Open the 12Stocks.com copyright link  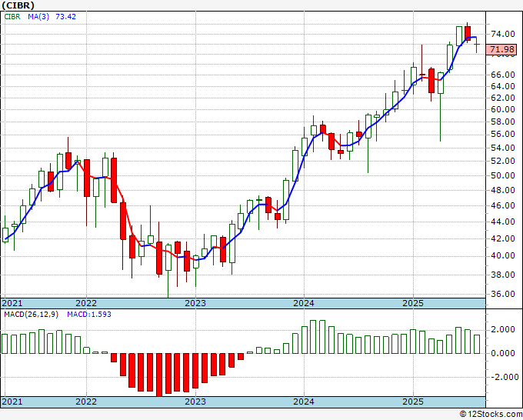pyautogui.click(x=491, y=415)
